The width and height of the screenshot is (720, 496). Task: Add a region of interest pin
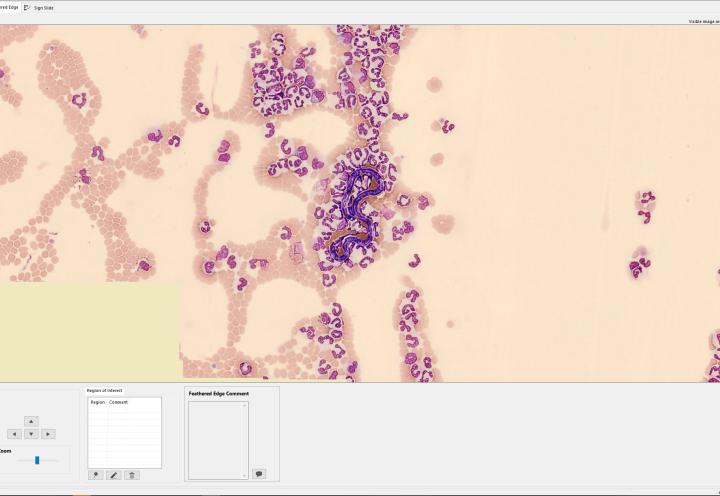point(96,475)
